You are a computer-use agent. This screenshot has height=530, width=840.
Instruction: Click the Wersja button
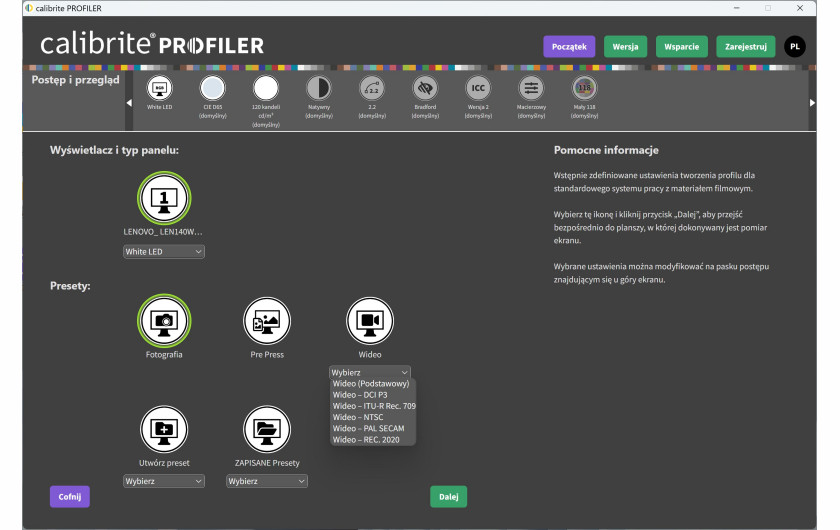click(x=625, y=47)
